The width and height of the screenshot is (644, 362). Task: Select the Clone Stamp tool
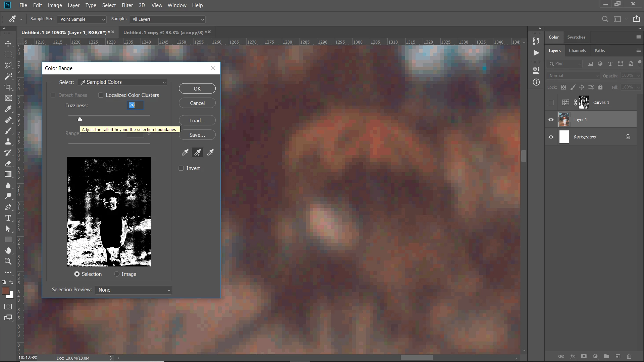pos(8,141)
